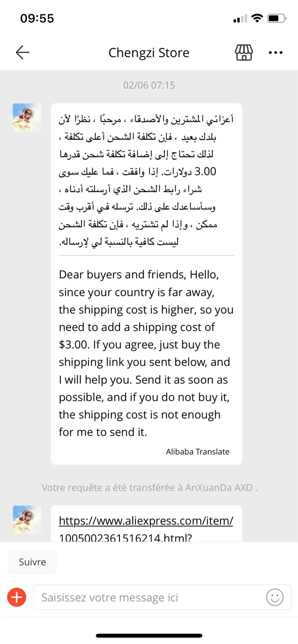Tap the 09:55 clock in status bar

[x=37, y=18]
